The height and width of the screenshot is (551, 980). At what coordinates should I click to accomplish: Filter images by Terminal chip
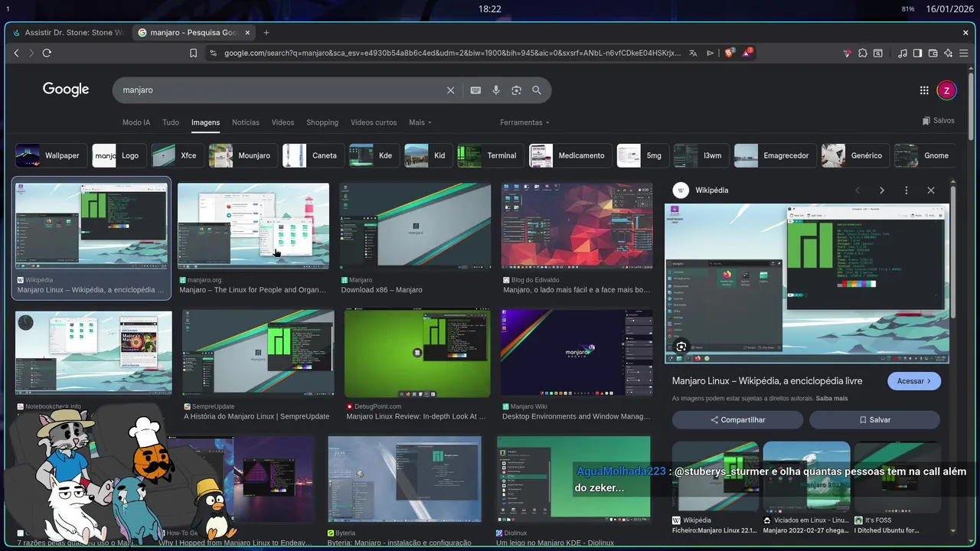click(490, 155)
